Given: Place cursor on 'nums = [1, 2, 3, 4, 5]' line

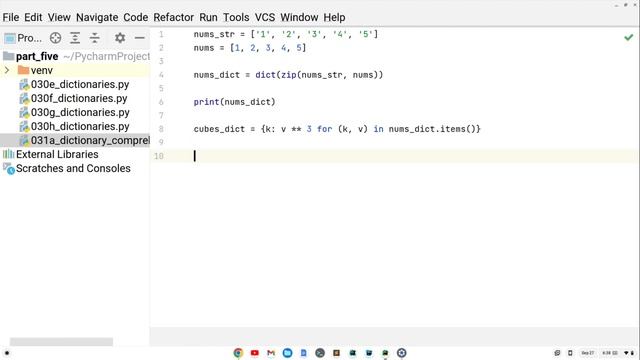Looking at the screenshot, I should pos(250,48).
